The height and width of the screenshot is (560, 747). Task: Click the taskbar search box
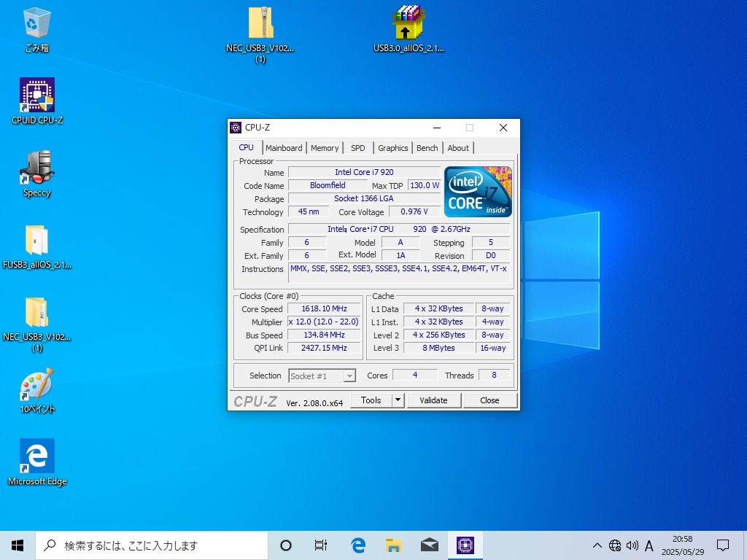click(152, 545)
